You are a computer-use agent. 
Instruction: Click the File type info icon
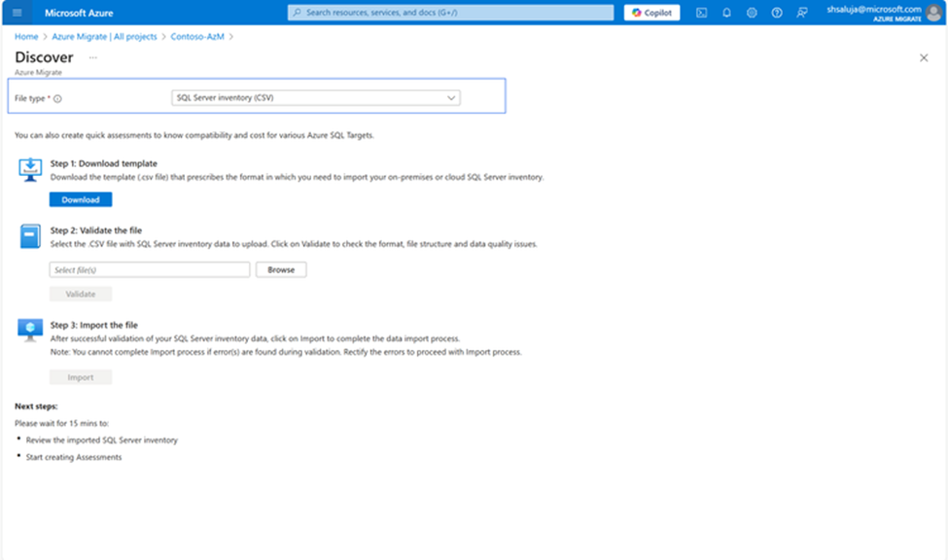point(57,98)
